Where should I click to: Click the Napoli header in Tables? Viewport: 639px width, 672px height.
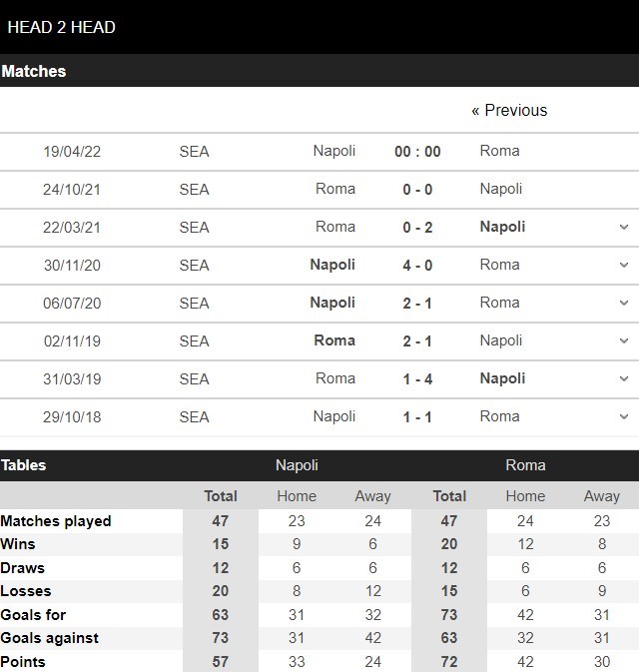pyautogui.click(x=297, y=465)
